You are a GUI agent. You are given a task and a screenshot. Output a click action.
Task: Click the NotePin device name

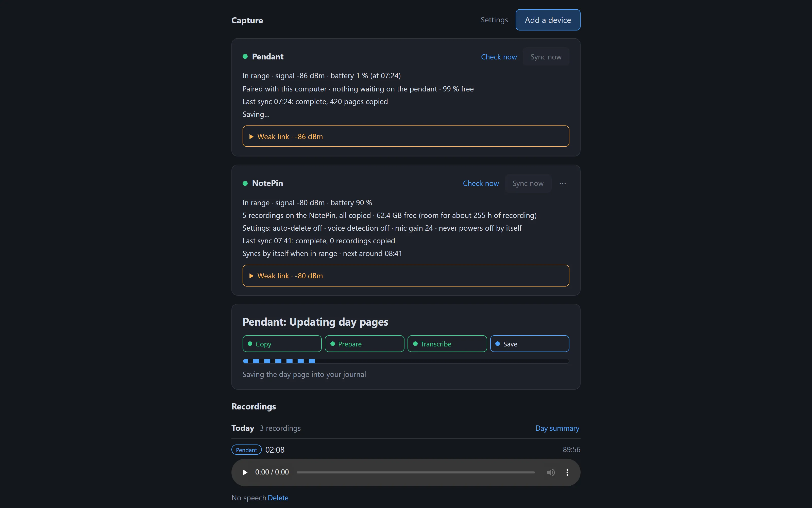pos(267,183)
